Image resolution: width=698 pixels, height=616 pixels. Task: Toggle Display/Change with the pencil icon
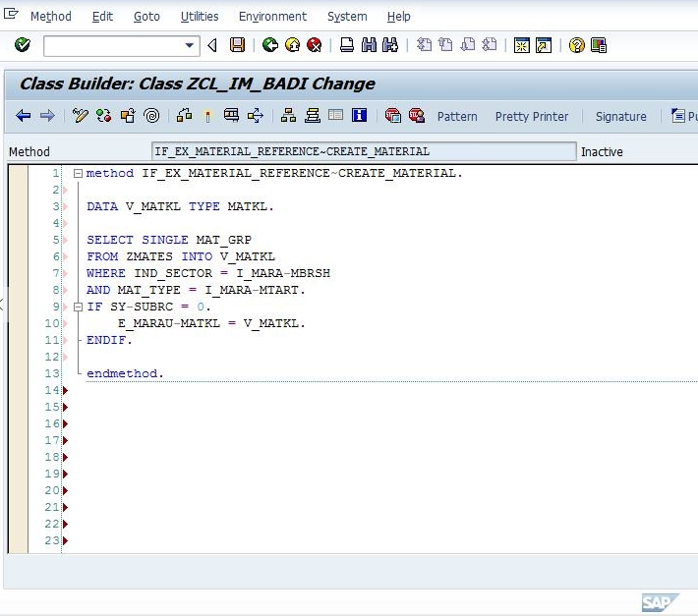pos(81,116)
